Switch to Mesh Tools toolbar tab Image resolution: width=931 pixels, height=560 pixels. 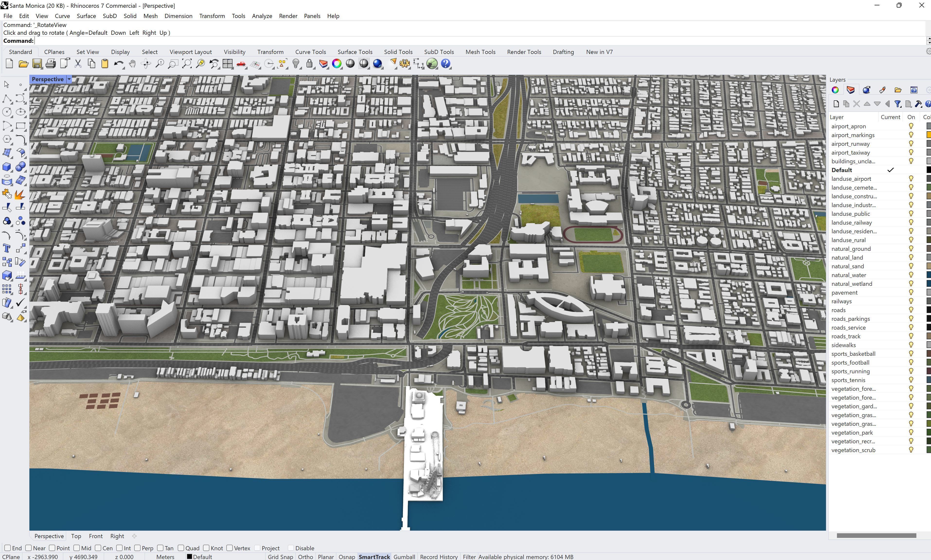click(480, 52)
